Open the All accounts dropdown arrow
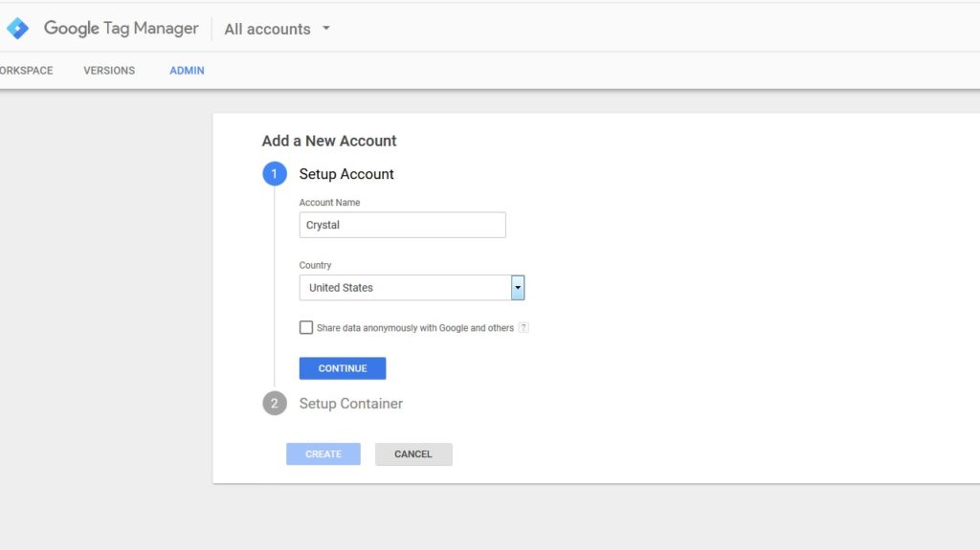The height and width of the screenshot is (550, 980). click(326, 28)
